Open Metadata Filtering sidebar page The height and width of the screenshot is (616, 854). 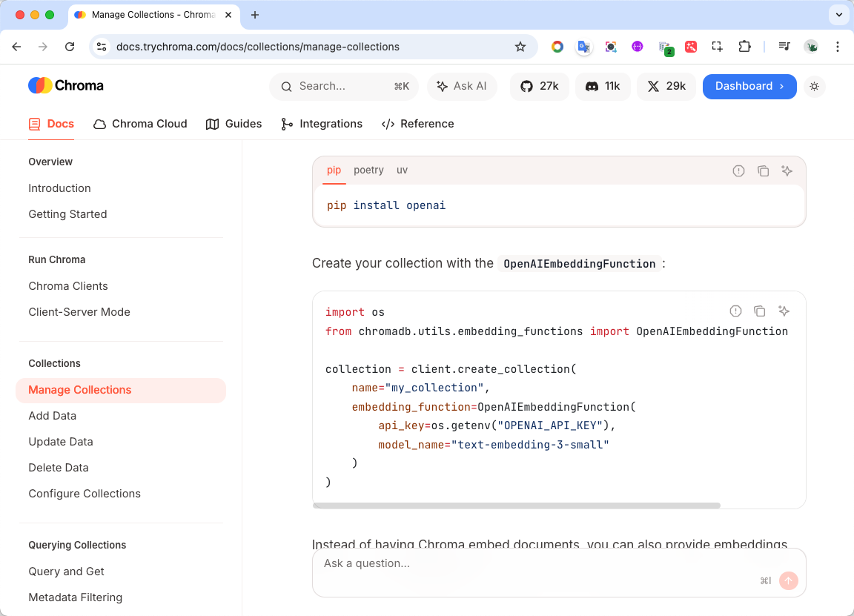pos(75,597)
